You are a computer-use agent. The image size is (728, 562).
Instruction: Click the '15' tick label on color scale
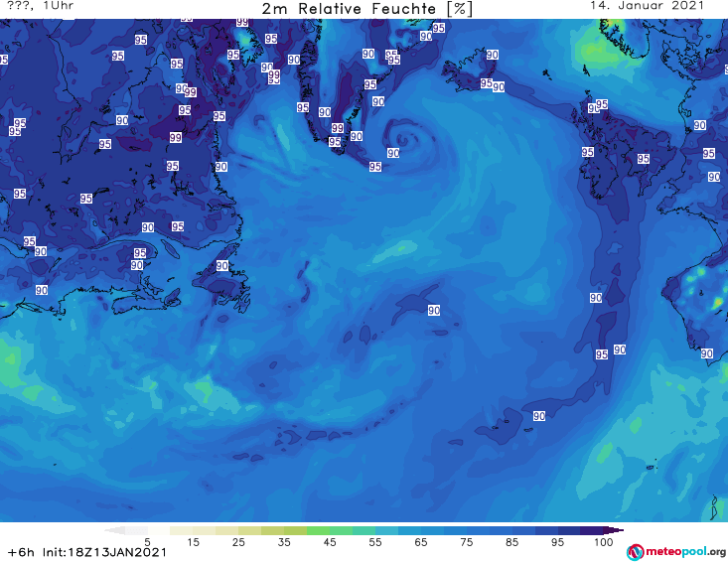click(x=193, y=542)
